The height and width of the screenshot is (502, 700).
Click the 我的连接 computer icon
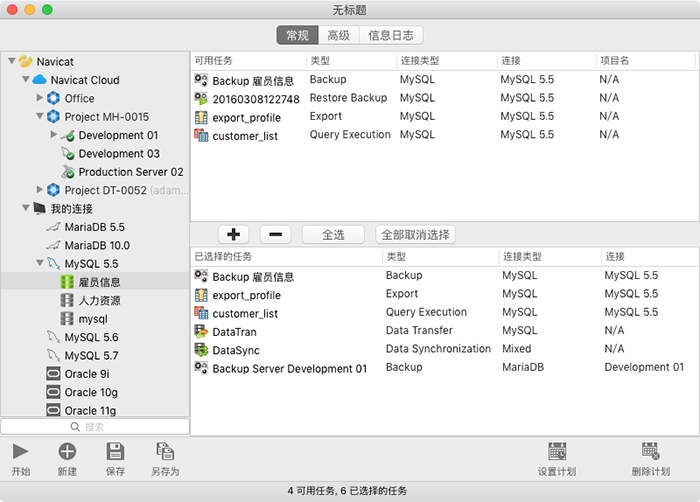(x=39, y=208)
